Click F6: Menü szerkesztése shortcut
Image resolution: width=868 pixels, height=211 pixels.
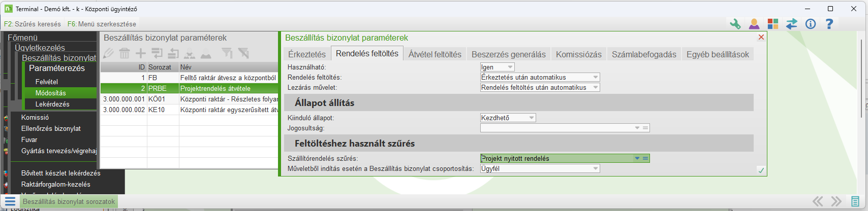pyautogui.click(x=102, y=24)
